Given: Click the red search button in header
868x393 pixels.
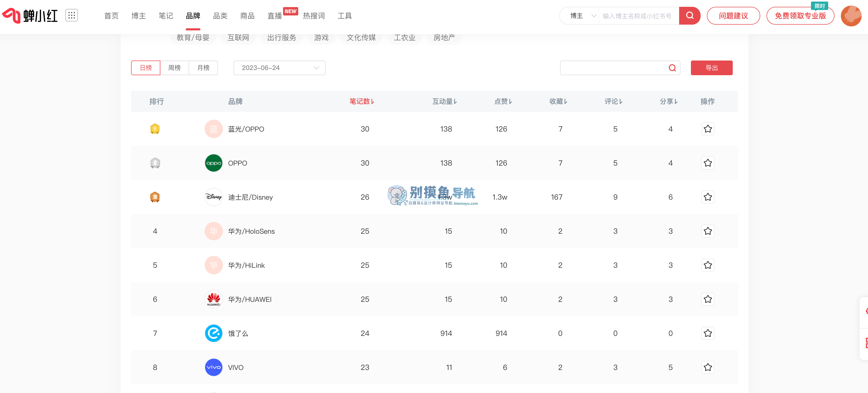Looking at the screenshot, I should point(689,15).
